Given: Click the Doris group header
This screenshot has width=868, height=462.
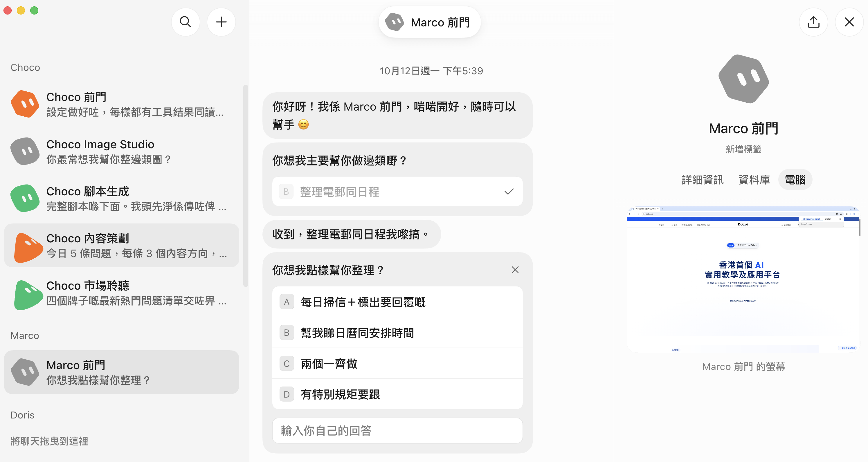Looking at the screenshot, I should pos(22,415).
